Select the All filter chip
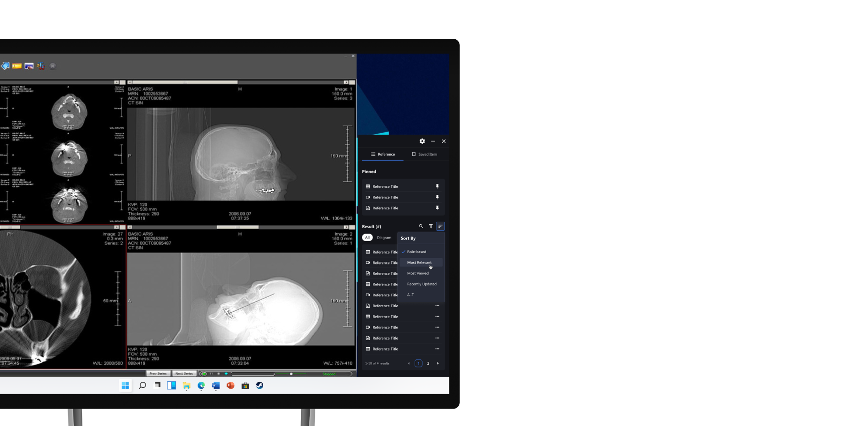 [x=367, y=238]
